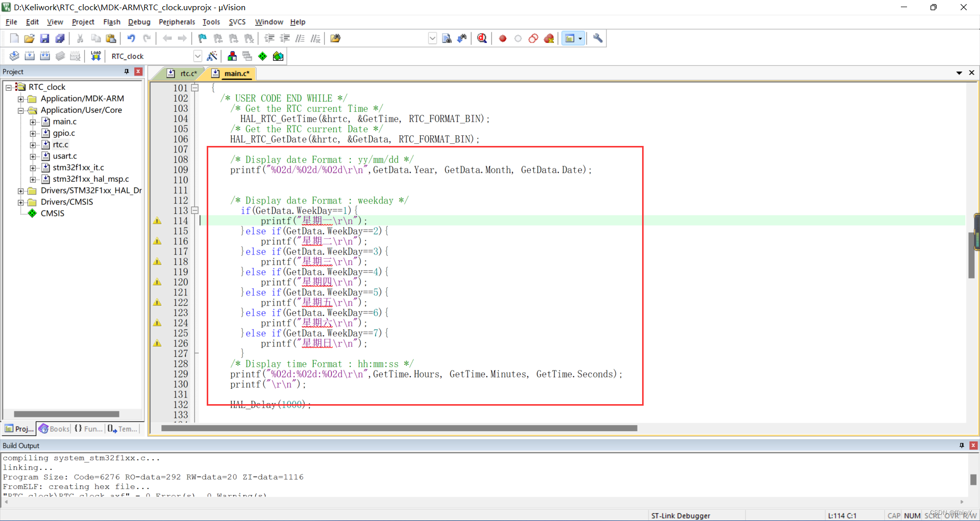Build target files
Screen dimensions: 980x521
pos(30,56)
